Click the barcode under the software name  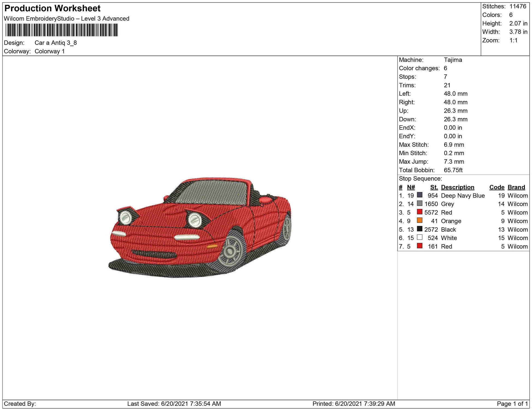[62, 30]
